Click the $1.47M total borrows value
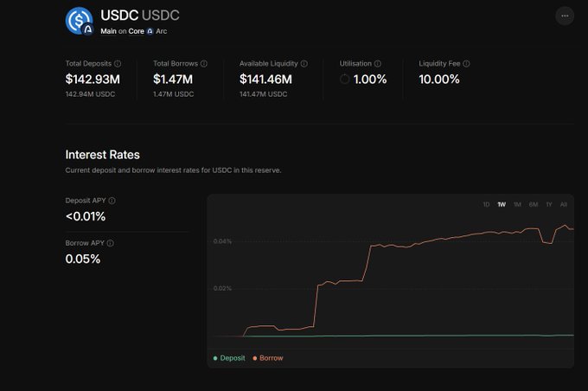Image resolution: width=588 pixels, height=391 pixels. [x=173, y=80]
